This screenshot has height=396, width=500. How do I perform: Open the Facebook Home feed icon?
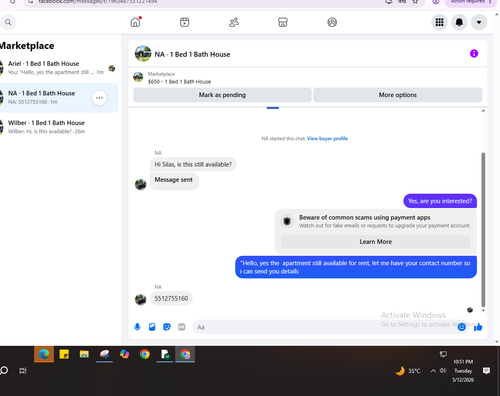(x=135, y=22)
